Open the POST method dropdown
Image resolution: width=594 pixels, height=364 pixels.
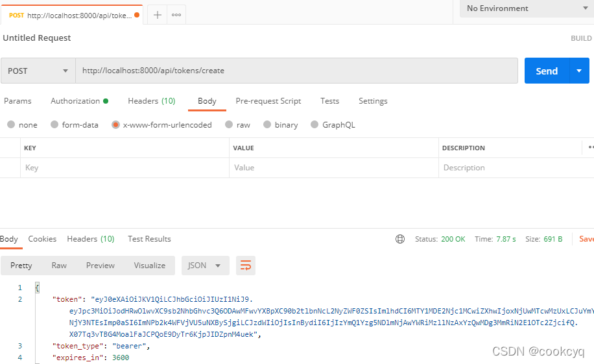(38, 71)
